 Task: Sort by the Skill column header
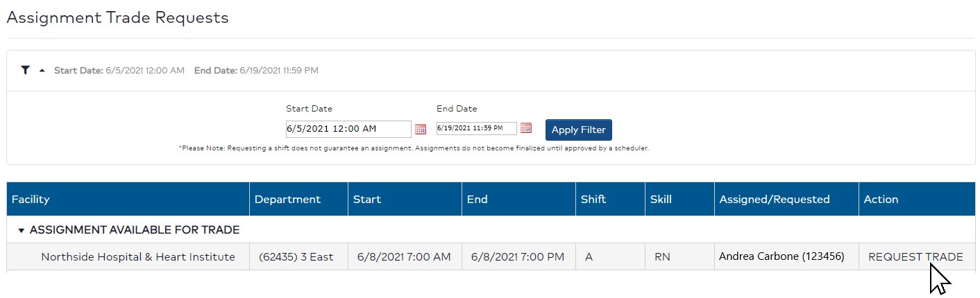coord(661,199)
